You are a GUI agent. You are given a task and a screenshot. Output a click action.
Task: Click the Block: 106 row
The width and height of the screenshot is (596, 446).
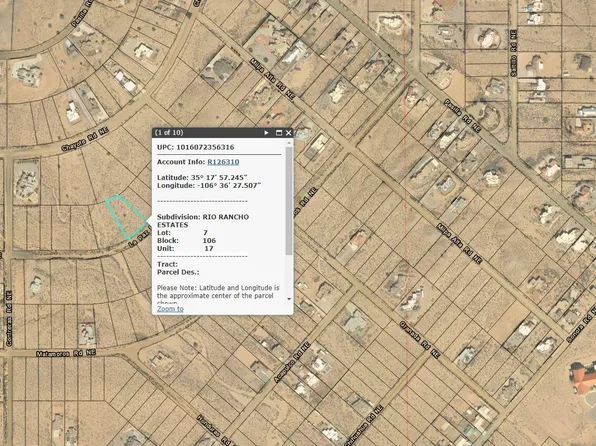186,241
